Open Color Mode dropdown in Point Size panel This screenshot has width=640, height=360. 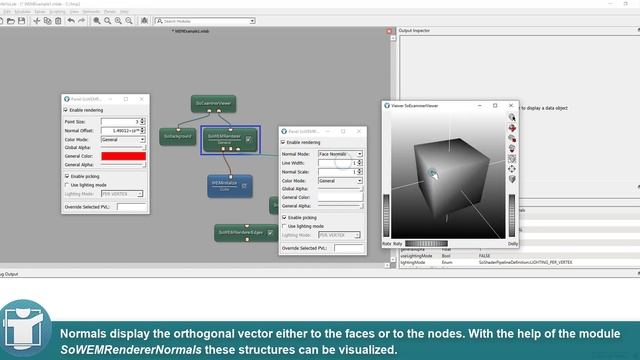point(123,140)
